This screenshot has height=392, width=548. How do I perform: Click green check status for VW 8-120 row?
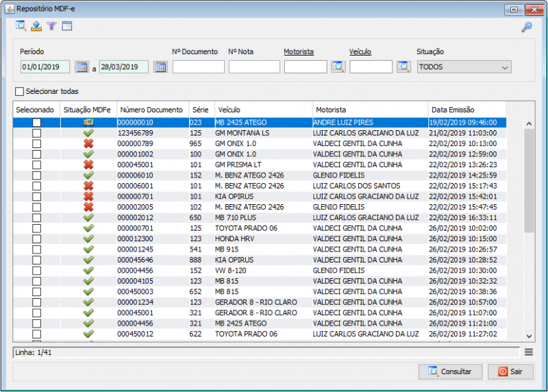[x=88, y=270]
